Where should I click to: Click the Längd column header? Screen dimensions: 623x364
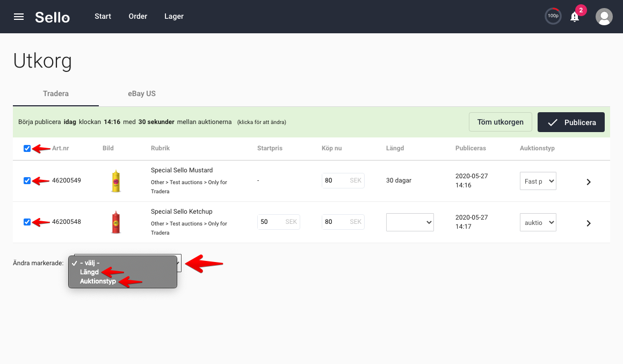(395, 148)
